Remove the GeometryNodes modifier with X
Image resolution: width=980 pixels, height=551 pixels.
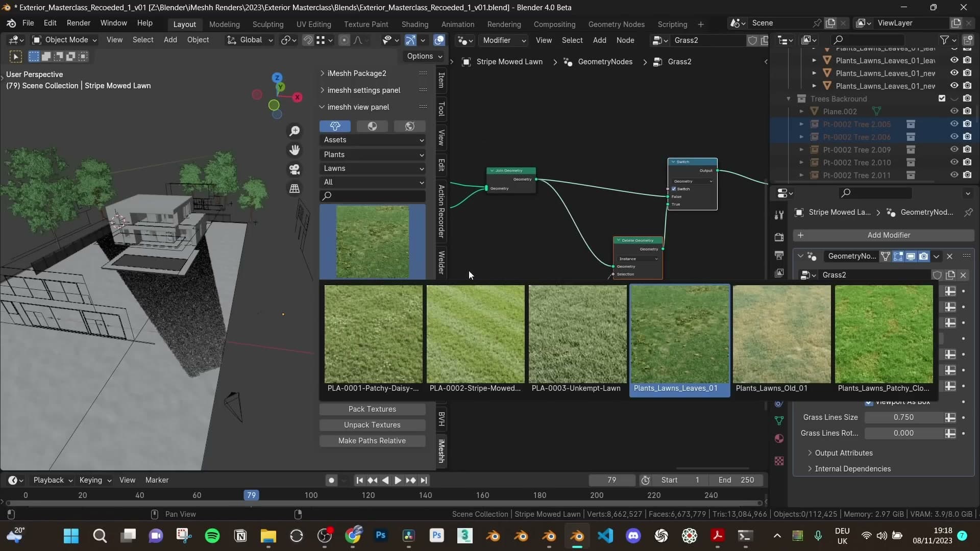point(949,256)
